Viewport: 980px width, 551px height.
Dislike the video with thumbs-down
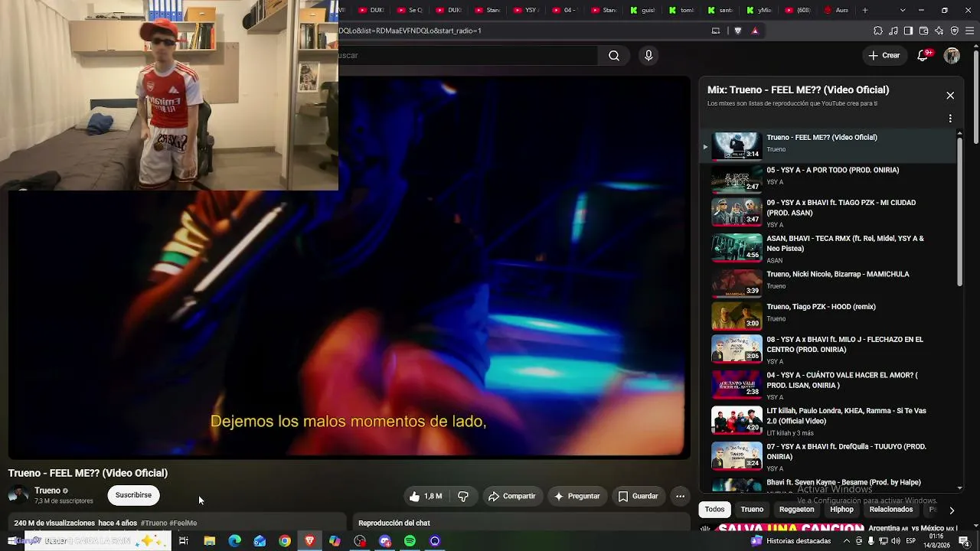pos(463,496)
